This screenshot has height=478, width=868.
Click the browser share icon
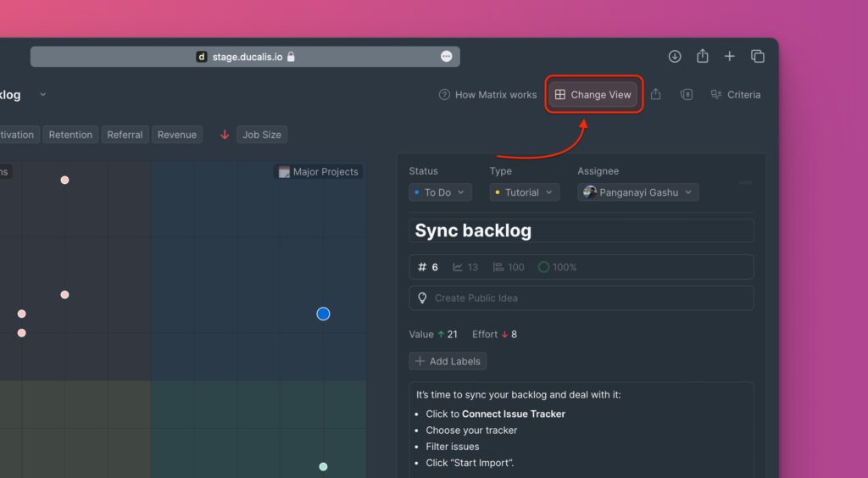click(x=702, y=57)
